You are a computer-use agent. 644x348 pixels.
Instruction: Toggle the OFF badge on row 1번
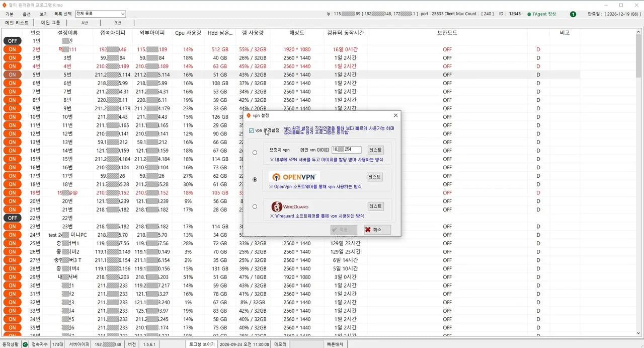click(x=12, y=41)
